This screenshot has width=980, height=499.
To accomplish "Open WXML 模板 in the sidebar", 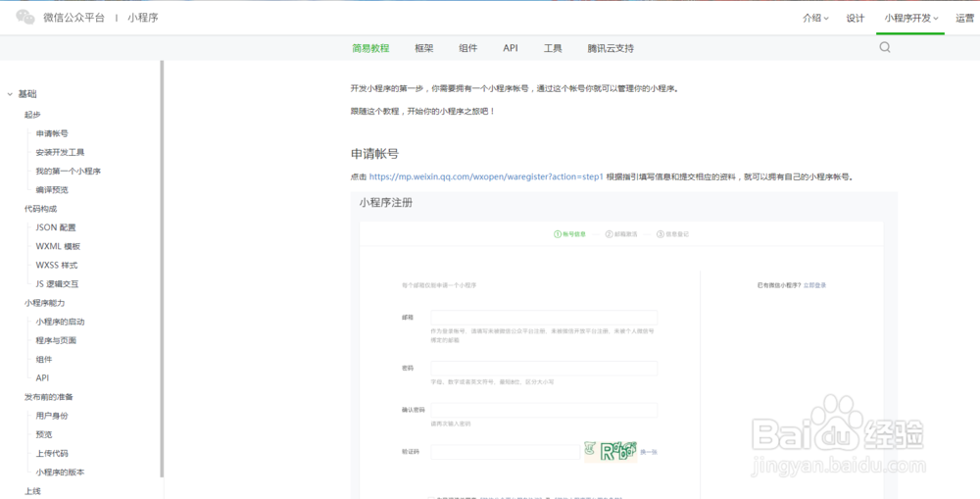I will tap(58, 246).
